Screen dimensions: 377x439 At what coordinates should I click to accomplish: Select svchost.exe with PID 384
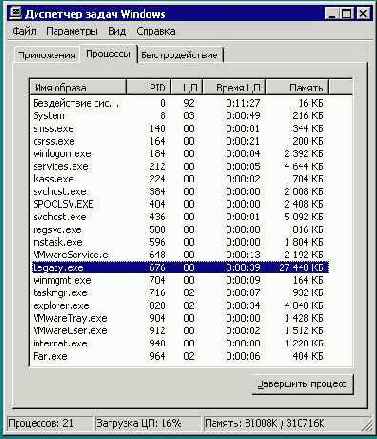(180, 192)
